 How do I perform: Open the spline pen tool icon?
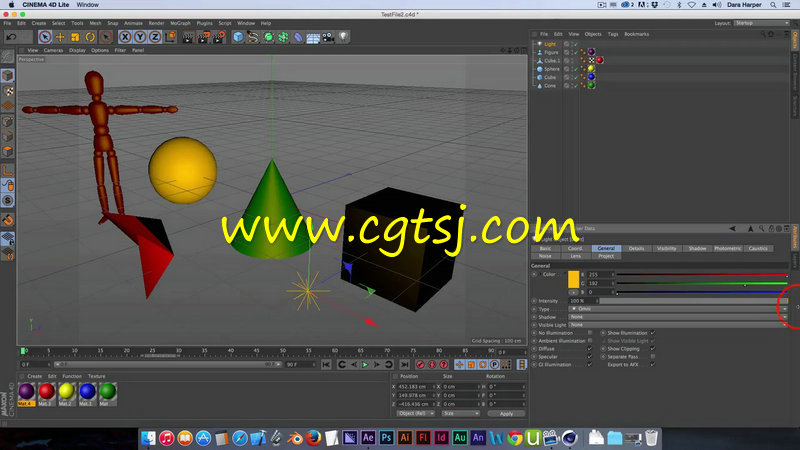click(x=253, y=37)
